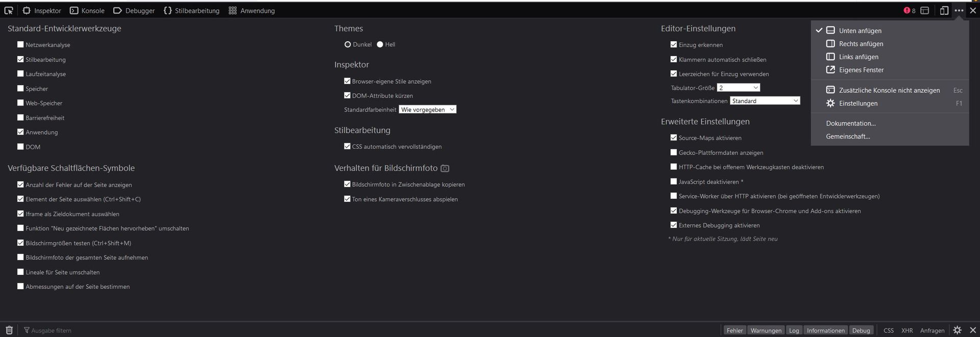Viewport: 980px width, 337px height.
Task: Toggle responsive design mode icon
Action: [944, 10]
